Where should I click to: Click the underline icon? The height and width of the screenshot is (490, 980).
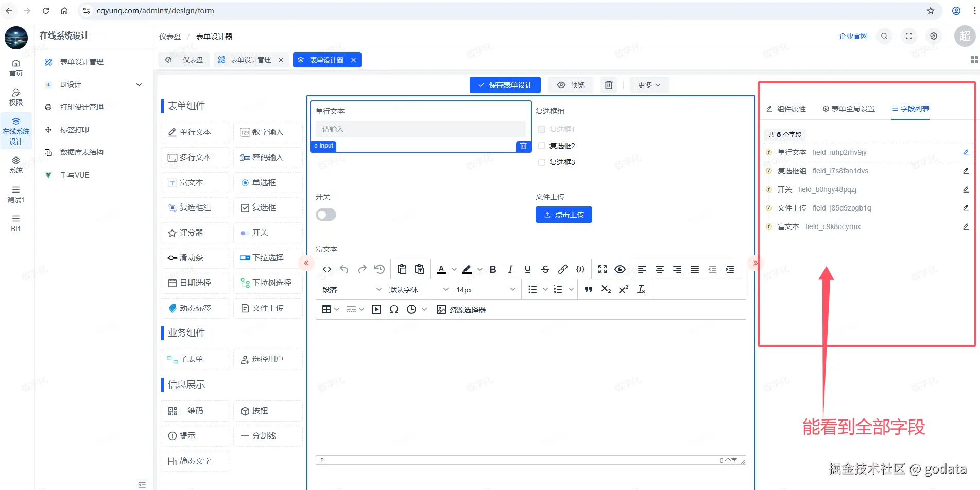[528, 269]
